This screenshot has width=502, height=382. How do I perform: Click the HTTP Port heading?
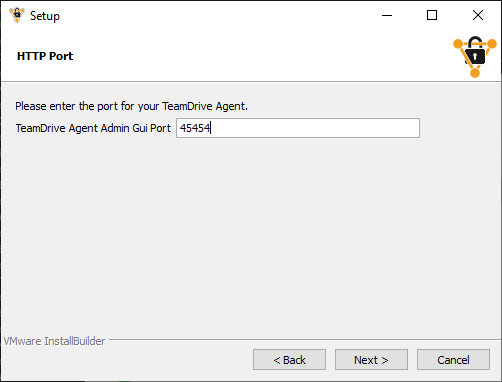tap(45, 56)
